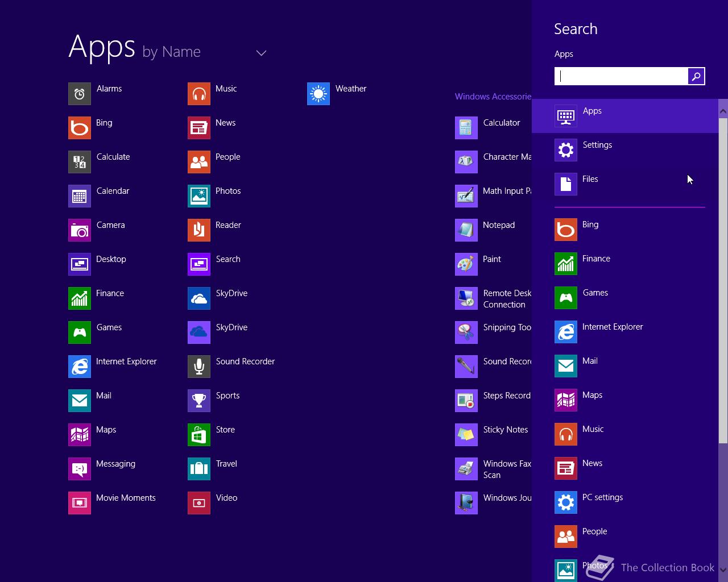Click the magnifier search button

tap(696, 76)
